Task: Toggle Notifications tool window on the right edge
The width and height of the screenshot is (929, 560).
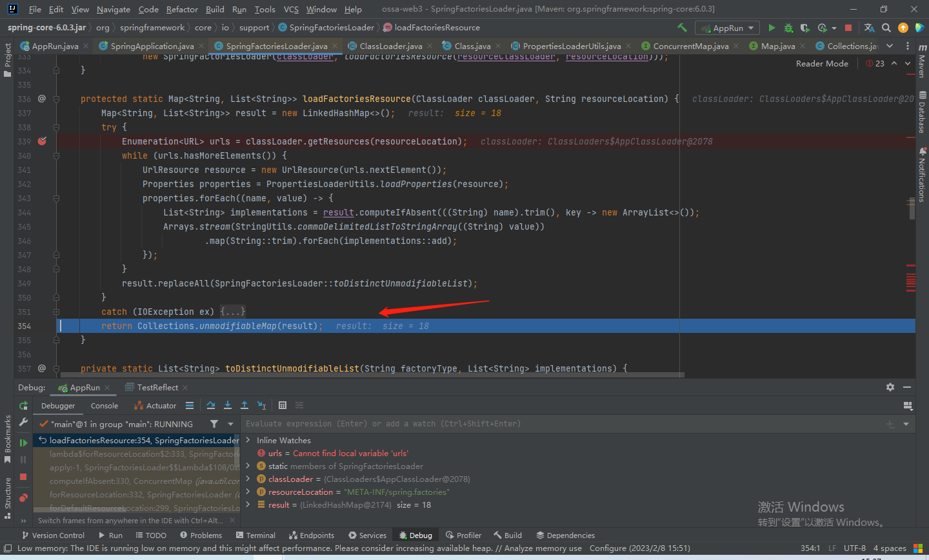Action: click(923, 175)
